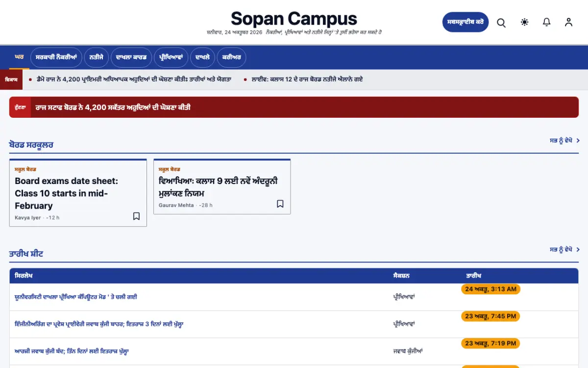Click the ਬੋਰਡ ਸਰਕੂਲਰ section heading
Screen dimensions: 588x368
[x=31, y=145]
